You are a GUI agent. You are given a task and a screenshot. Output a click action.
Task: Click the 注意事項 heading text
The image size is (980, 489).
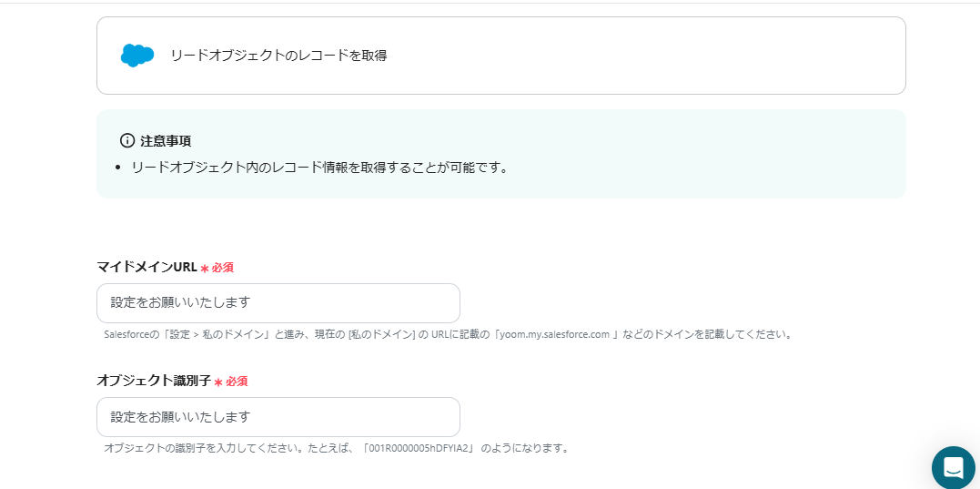pos(166,141)
